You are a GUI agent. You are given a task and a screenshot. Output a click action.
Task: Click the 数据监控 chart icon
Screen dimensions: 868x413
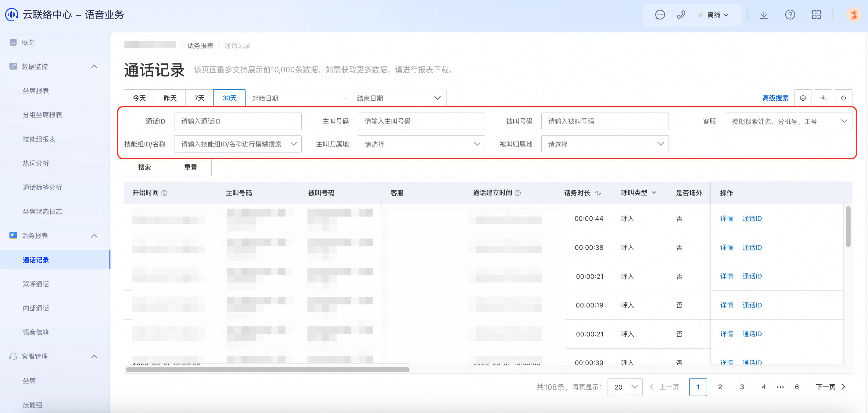tap(13, 66)
